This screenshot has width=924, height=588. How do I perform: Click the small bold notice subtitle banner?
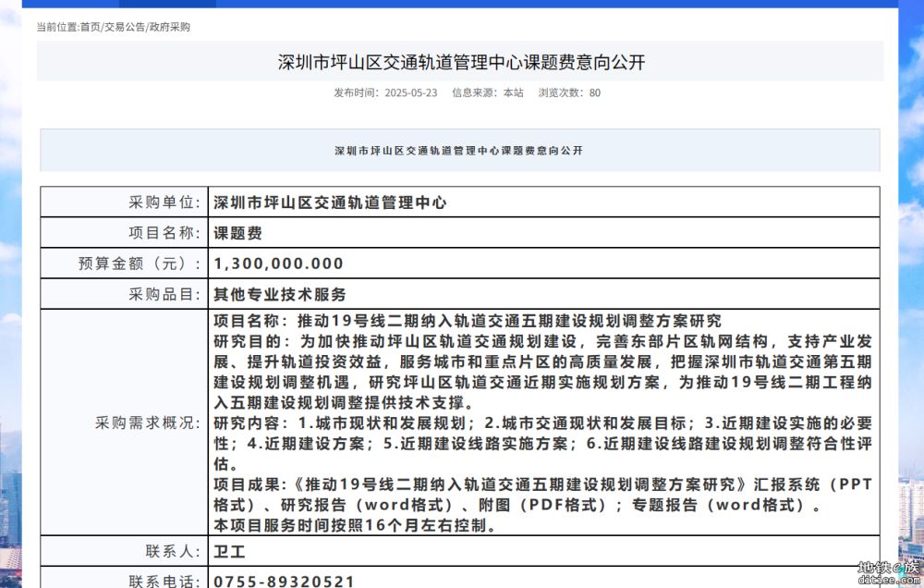pyautogui.click(x=459, y=151)
